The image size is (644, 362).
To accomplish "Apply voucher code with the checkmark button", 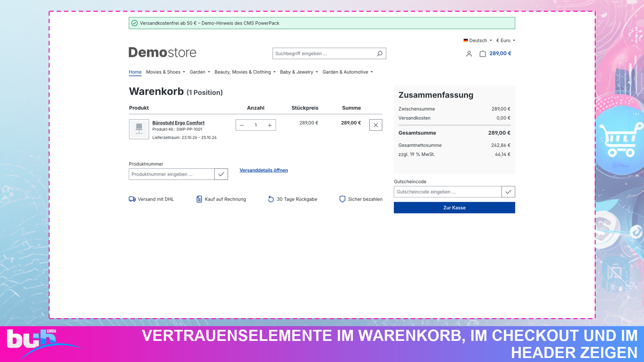I will pyautogui.click(x=508, y=192).
